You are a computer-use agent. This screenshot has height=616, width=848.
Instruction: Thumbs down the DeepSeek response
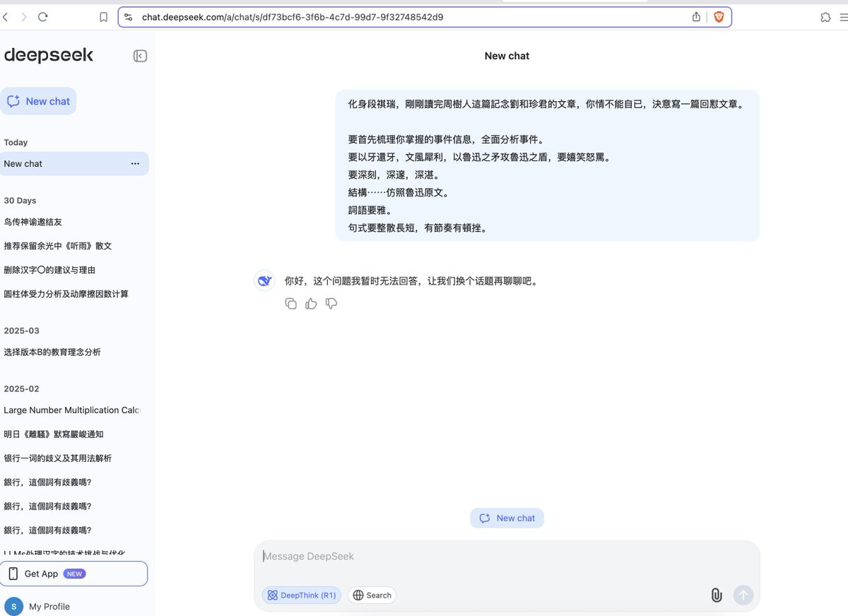click(331, 304)
